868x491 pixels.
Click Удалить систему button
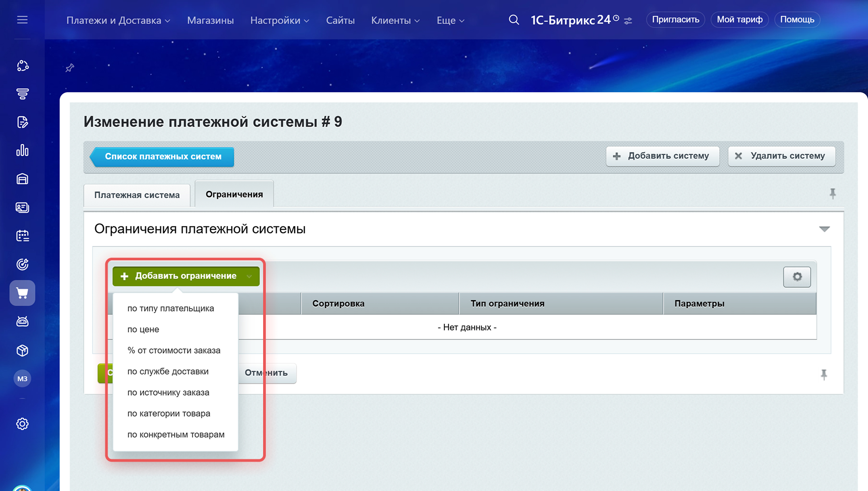[781, 156]
